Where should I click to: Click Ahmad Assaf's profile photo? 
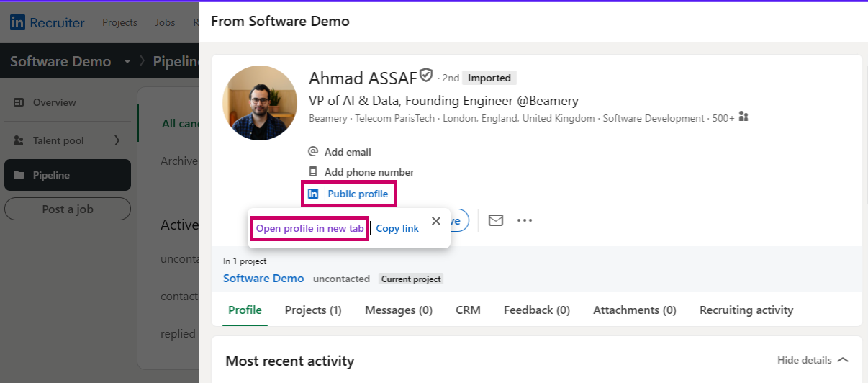[260, 103]
